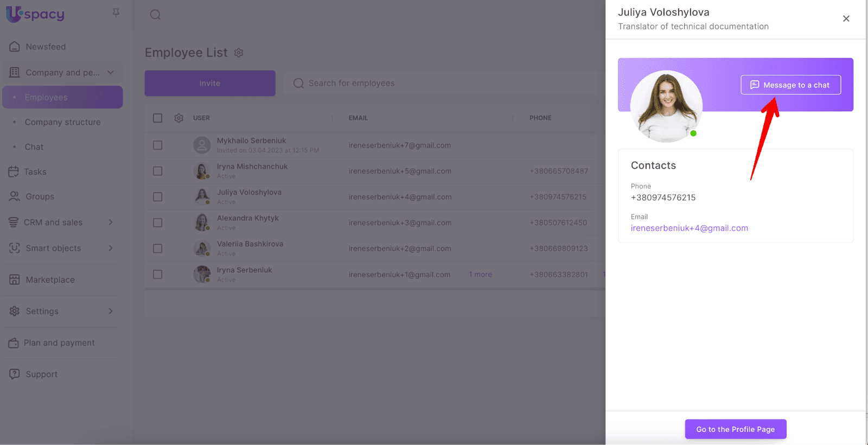Select Chat in the sidebar submenu

point(34,147)
